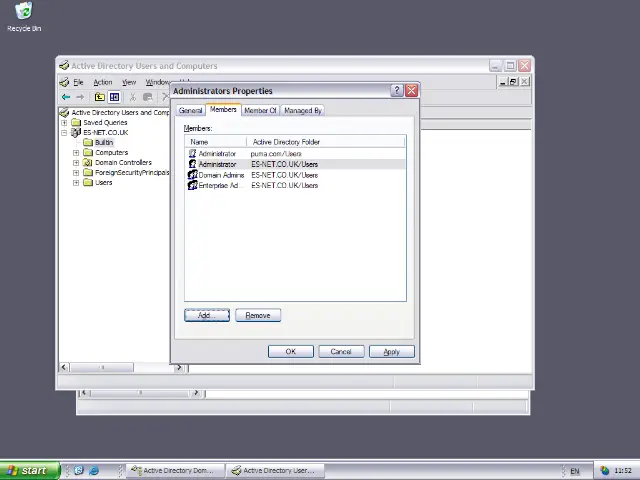Click back window's scrollbar left arrow
The width and height of the screenshot is (640, 480).
point(84,393)
